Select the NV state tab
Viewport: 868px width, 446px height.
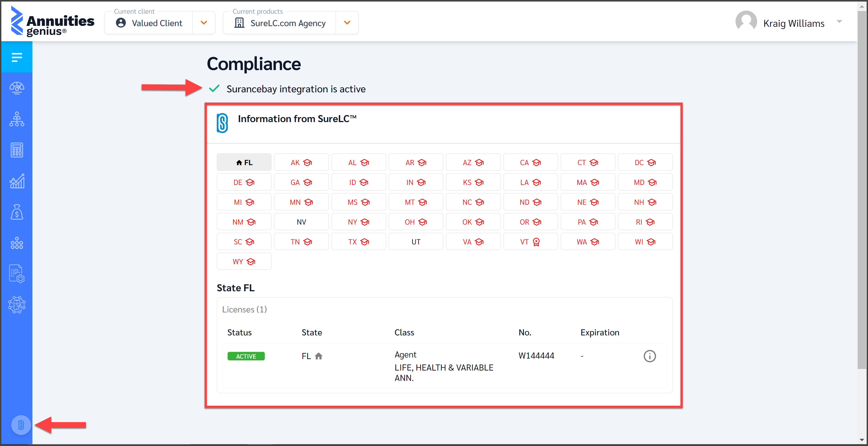pyautogui.click(x=301, y=222)
